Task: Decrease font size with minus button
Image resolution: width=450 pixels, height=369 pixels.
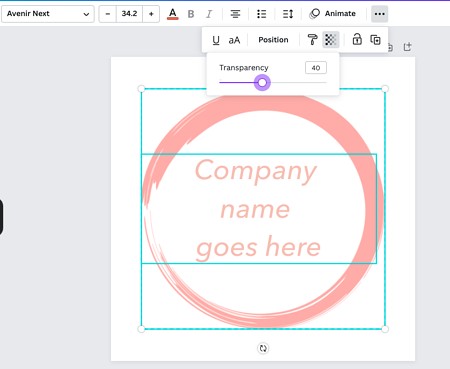Action: tap(108, 14)
